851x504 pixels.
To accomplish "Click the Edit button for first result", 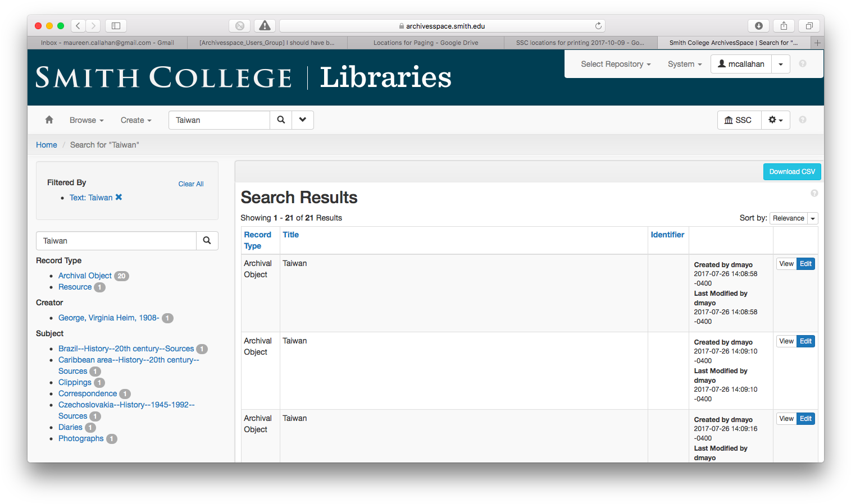I will click(x=806, y=264).
